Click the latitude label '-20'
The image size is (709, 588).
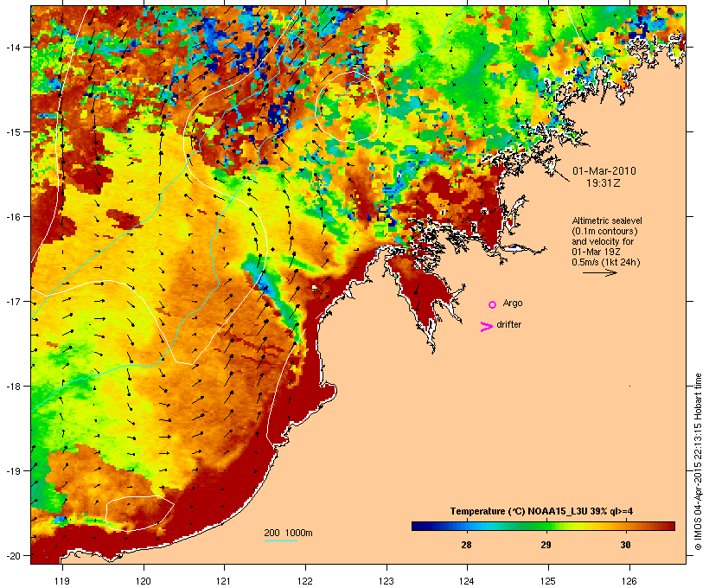coord(13,556)
